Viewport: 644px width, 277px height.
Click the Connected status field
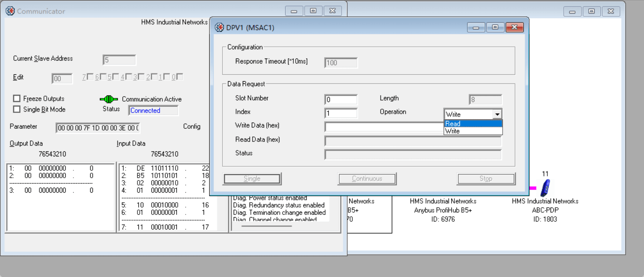coord(154,110)
